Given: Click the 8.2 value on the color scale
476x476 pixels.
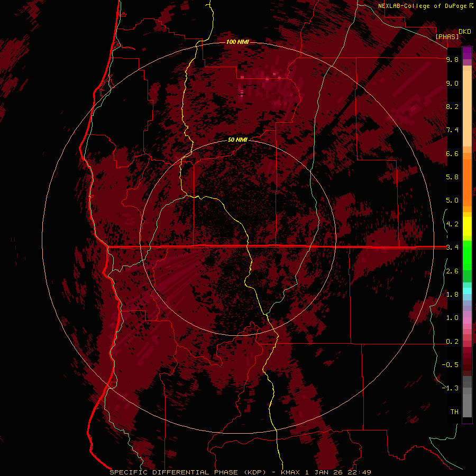Looking at the screenshot, I should tap(452, 106).
